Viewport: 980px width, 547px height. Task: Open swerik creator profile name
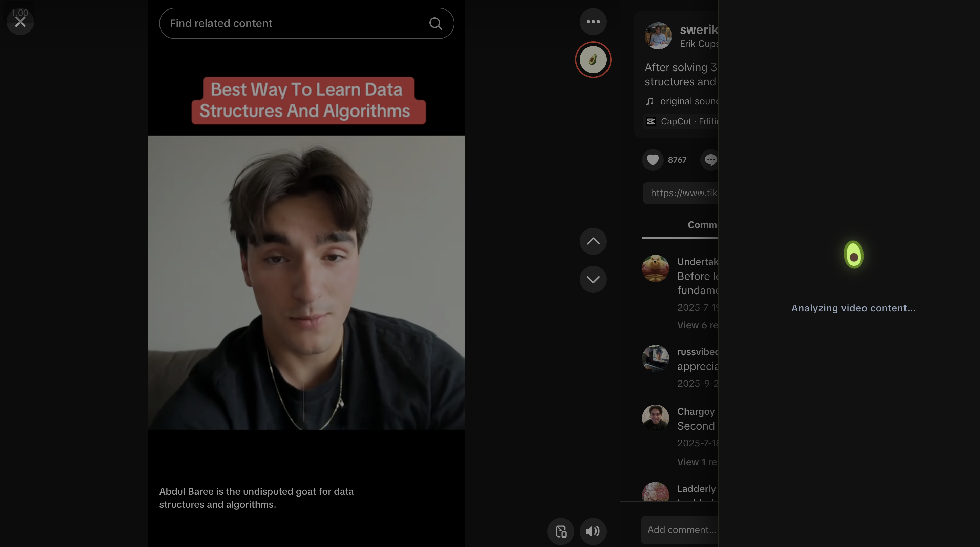699,30
